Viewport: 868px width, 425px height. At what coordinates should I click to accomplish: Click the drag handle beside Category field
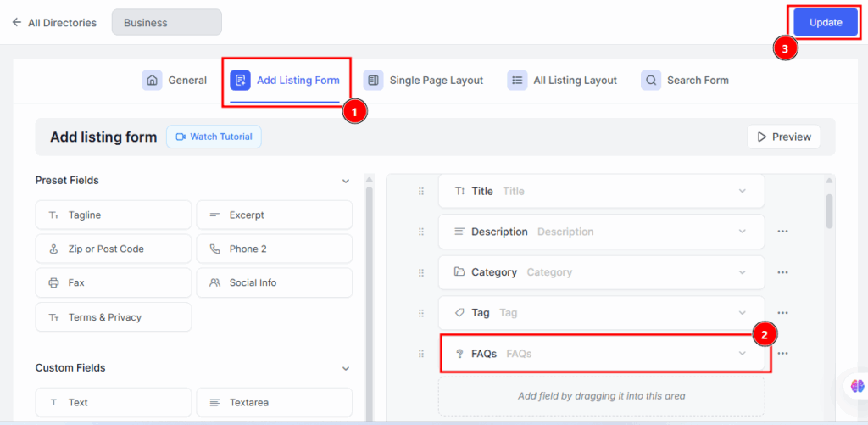pos(421,272)
